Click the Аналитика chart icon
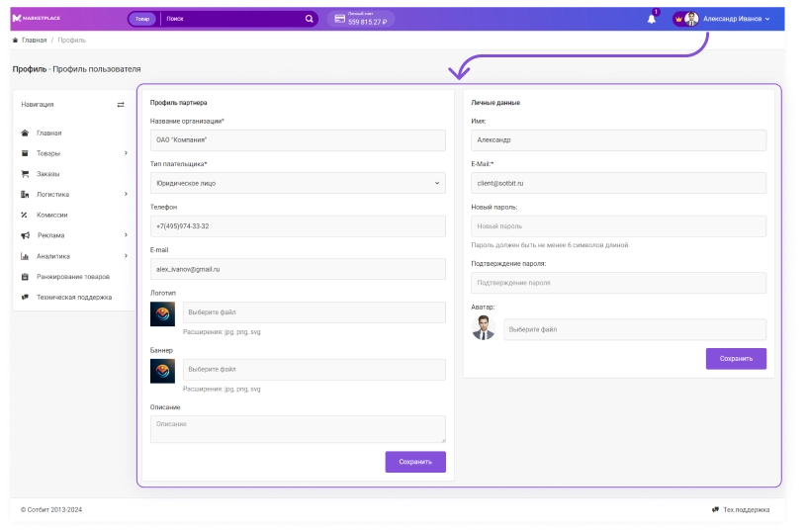806x532 pixels. pyautogui.click(x=25, y=256)
